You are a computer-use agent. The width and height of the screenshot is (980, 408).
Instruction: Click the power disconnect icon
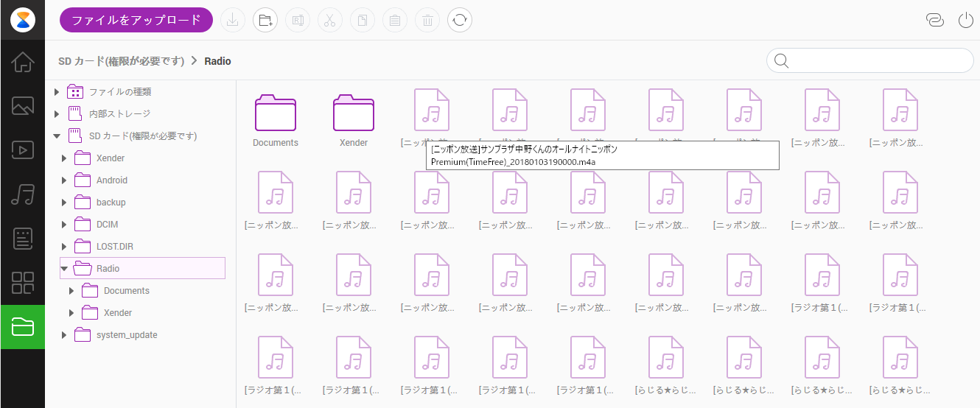tap(966, 20)
